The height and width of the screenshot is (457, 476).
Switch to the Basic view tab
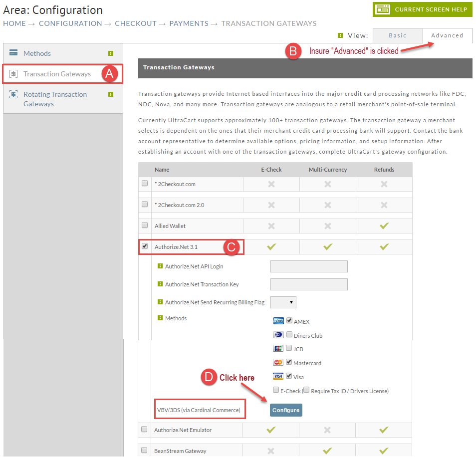click(x=398, y=35)
